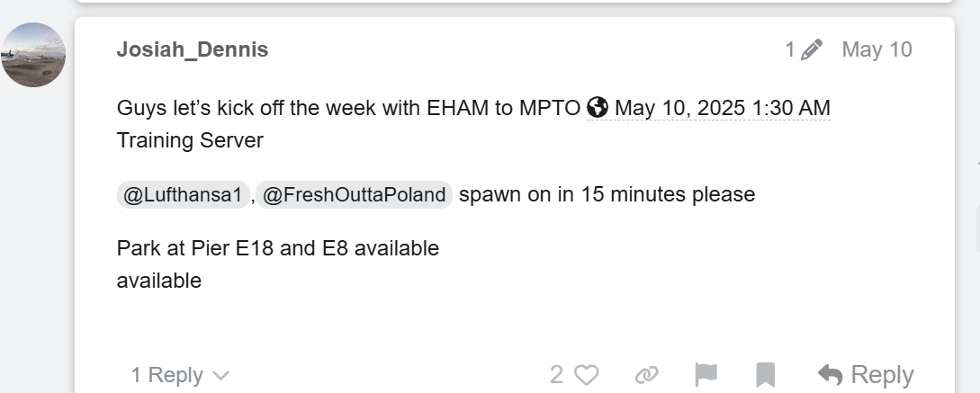Click the chevron beside 1 Reply
Screen dimensions: 980x393
(220, 376)
